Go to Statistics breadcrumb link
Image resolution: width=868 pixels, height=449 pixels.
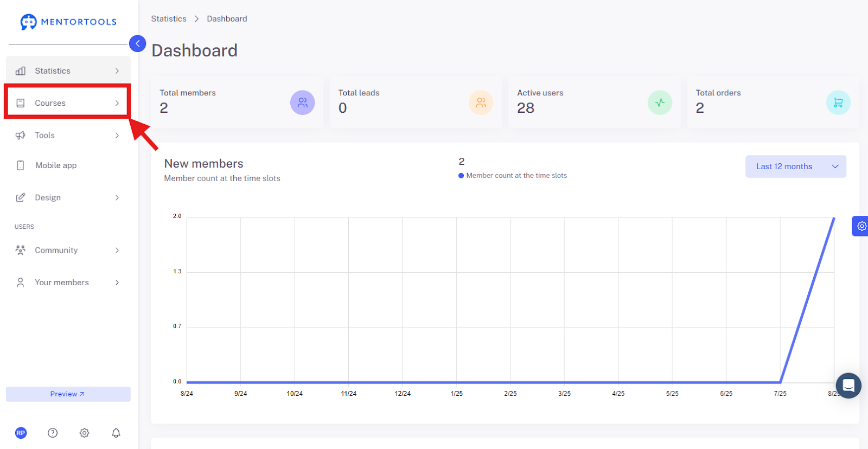pos(169,18)
